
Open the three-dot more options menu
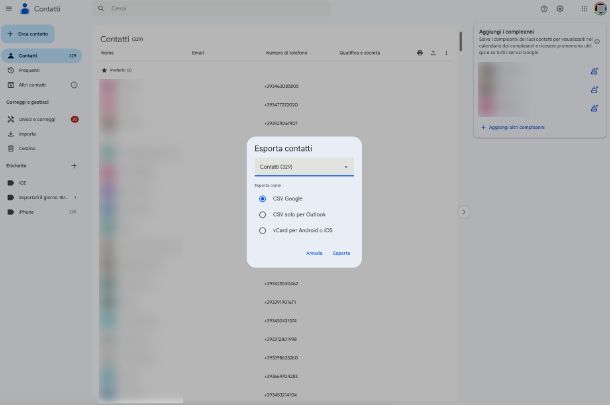pos(446,52)
